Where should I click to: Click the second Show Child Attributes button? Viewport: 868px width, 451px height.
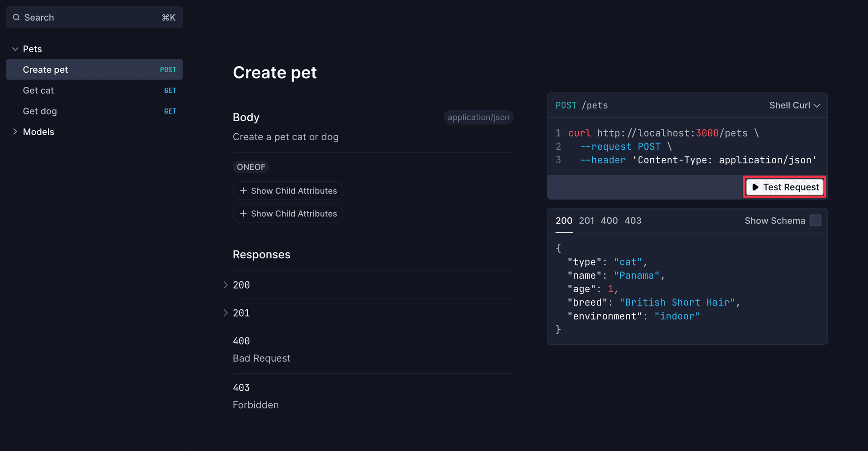pos(288,213)
